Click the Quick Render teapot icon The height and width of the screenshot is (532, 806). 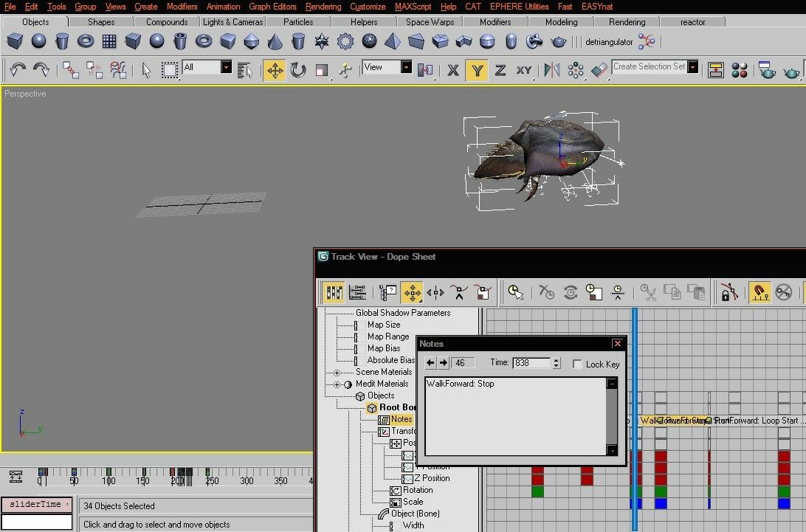791,70
